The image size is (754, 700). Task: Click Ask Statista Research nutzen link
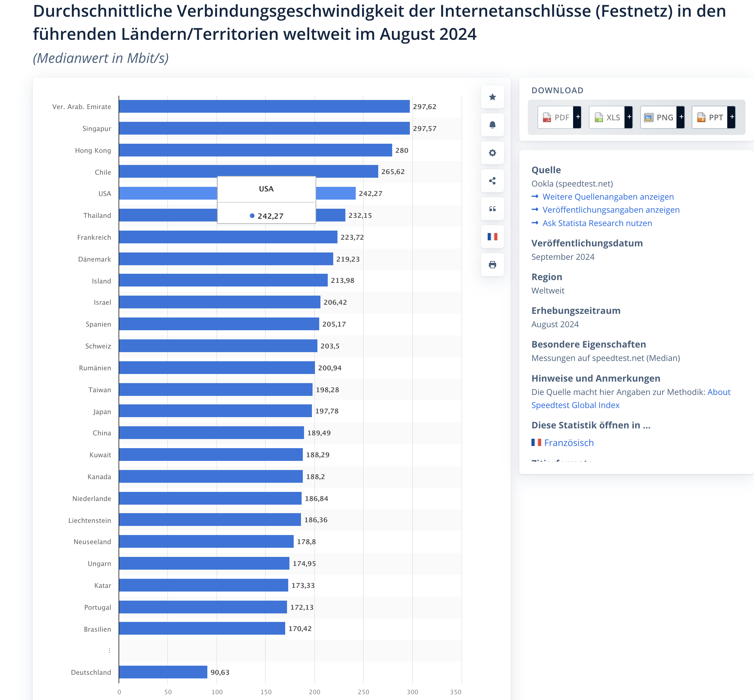point(597,223)
